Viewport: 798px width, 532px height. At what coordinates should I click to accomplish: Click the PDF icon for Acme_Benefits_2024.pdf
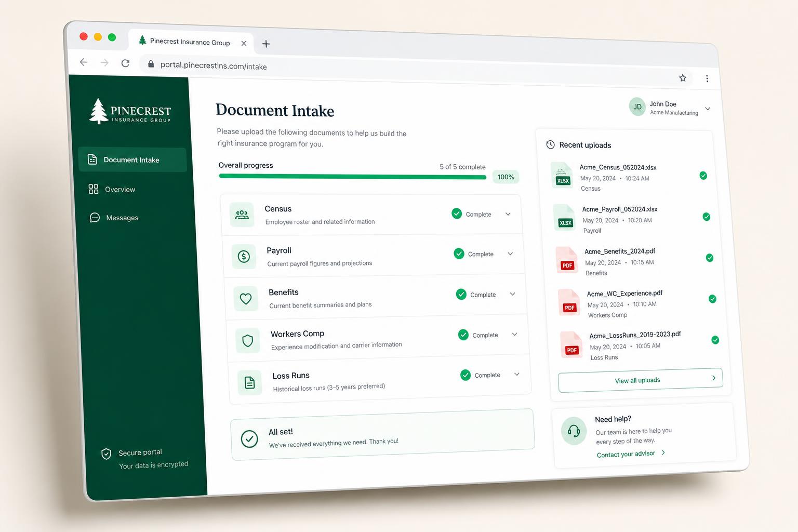click(567, 260)
